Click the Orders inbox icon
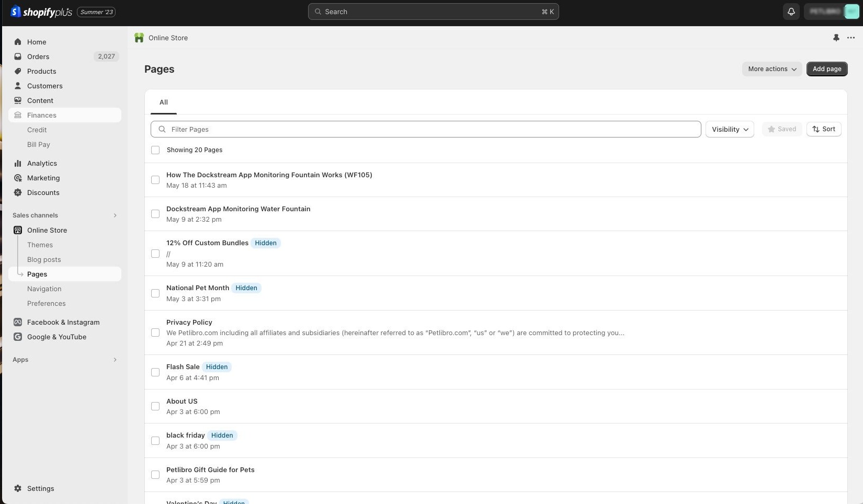This screenshot has width=863, height=504. [18, 56]
